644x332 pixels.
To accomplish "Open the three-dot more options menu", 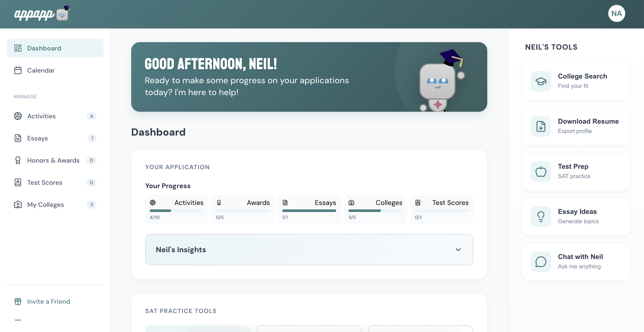I will (x=18, y=320).
